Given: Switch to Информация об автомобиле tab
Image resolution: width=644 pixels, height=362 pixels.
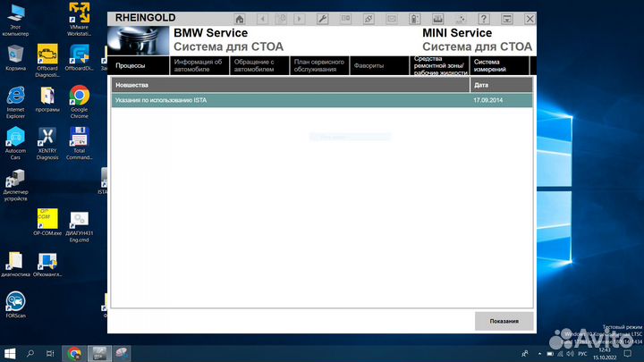Looking at the screenshot, I should [199, 65].
